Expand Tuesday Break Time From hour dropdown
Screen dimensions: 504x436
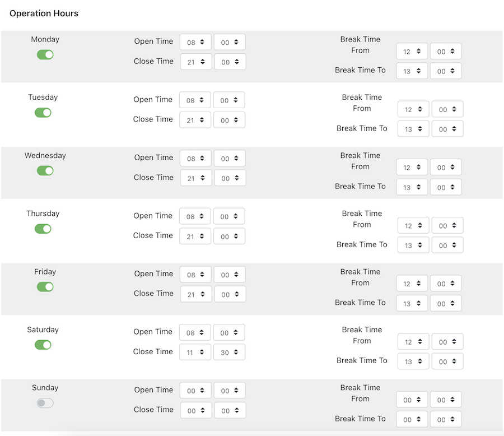pyautogui.click(x=413, y=109)
